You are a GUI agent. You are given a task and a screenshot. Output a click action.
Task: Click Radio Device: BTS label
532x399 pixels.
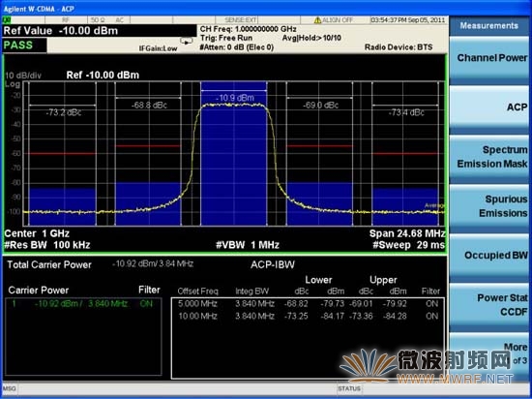[399, 47]
